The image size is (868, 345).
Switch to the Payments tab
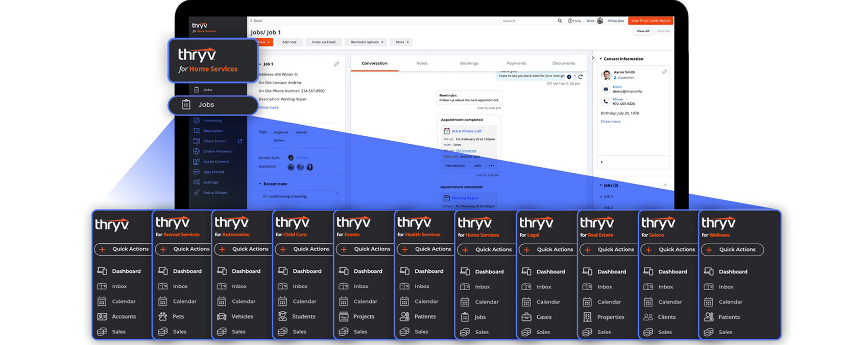516,63
